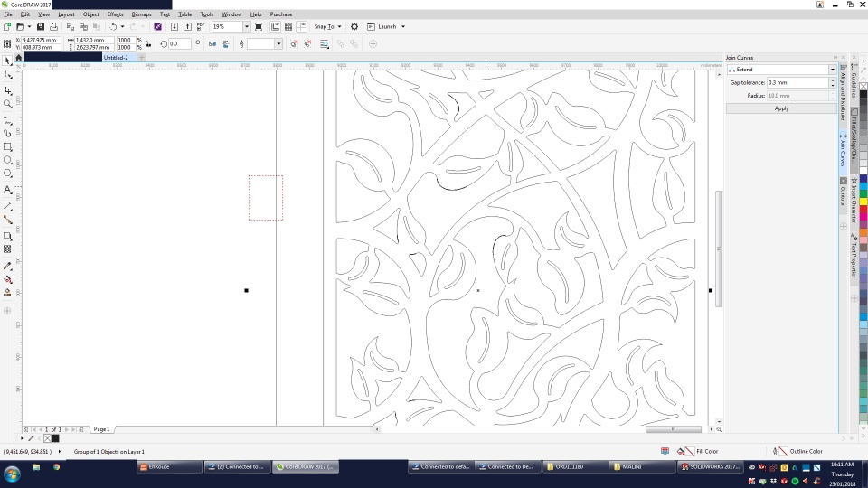Click the Publish to PDF icon

pyautogui.click(x=201, y=26)
